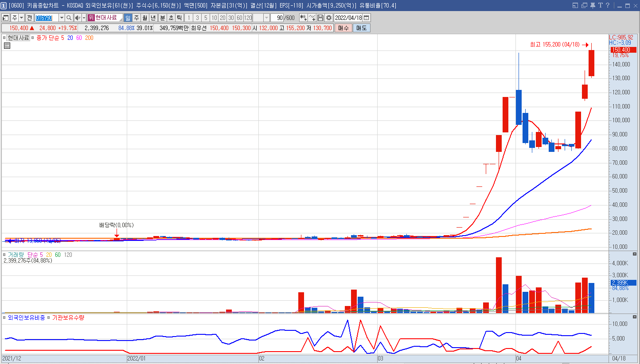The image size is (640, 364).
Task: Click the duplicate window icon in title bar
Action: pyautogui.click(x=584, y=5)
